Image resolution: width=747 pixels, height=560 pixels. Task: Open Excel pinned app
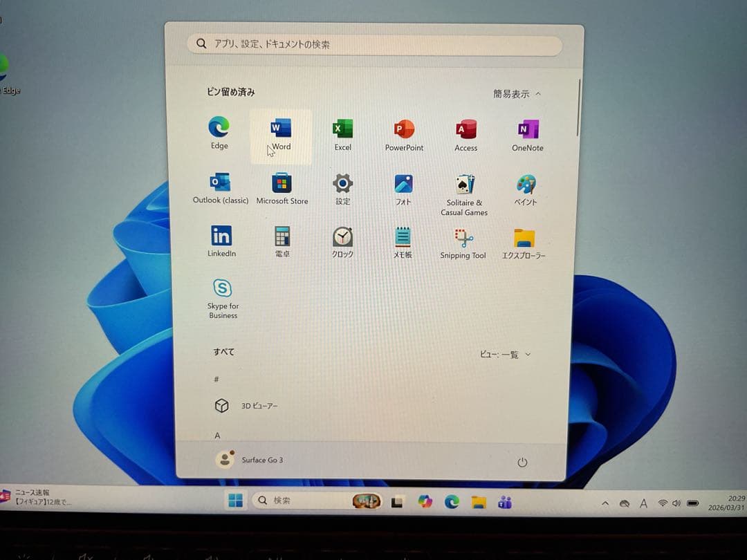click(x=342, y=135)
